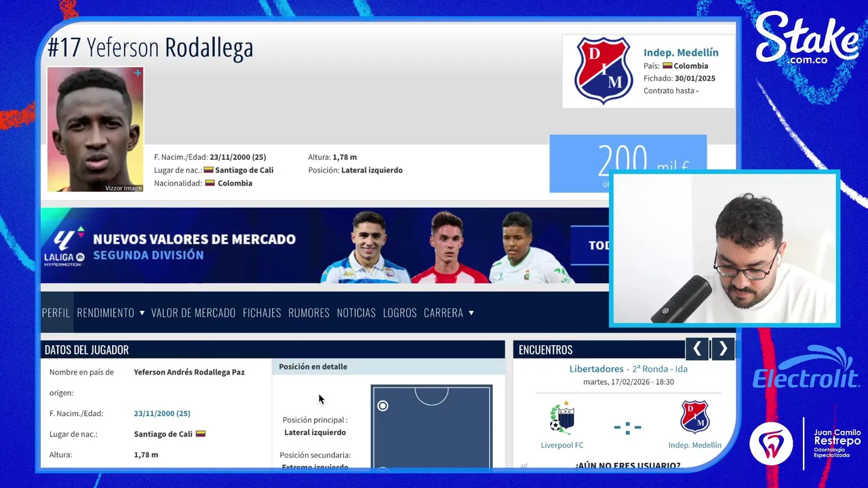
Task: Click the Indep. Medellín crest in Encuentros
Action: (x=695, y=417)
